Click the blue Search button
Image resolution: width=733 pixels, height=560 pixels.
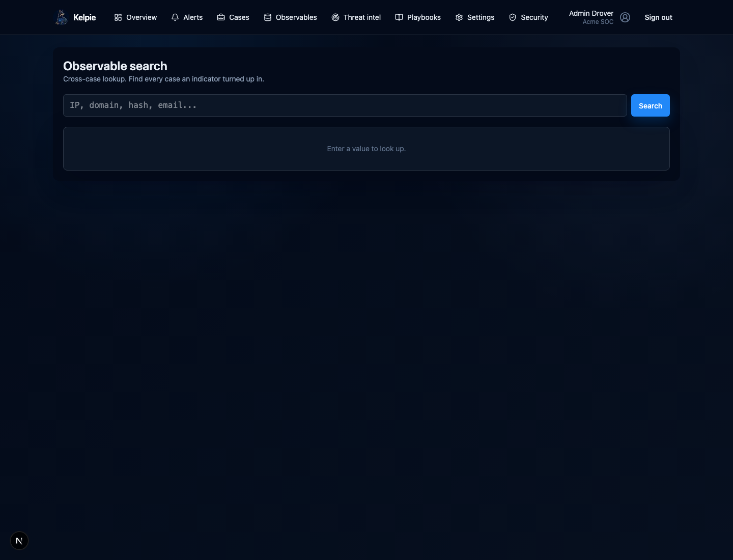(651, 105)
